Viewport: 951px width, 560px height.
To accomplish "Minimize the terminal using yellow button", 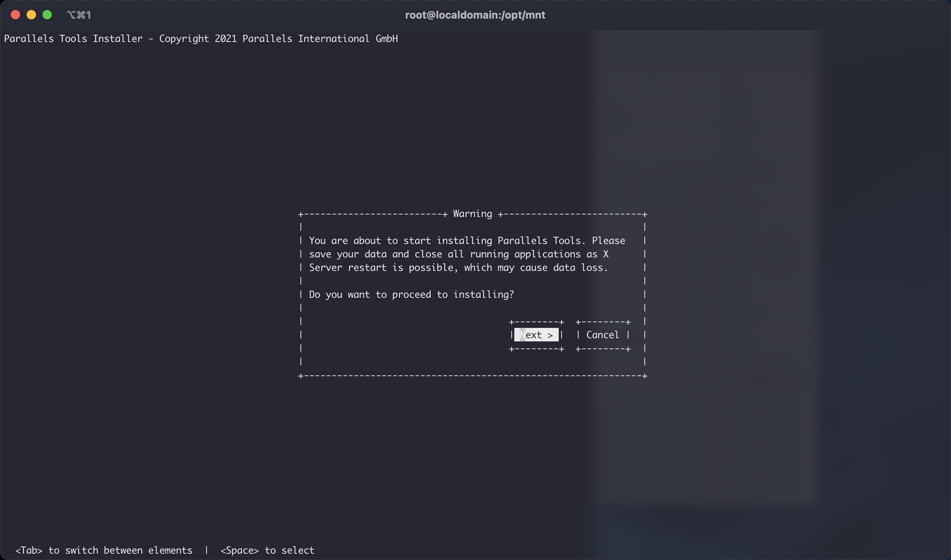I will click(x=31, y=15).
